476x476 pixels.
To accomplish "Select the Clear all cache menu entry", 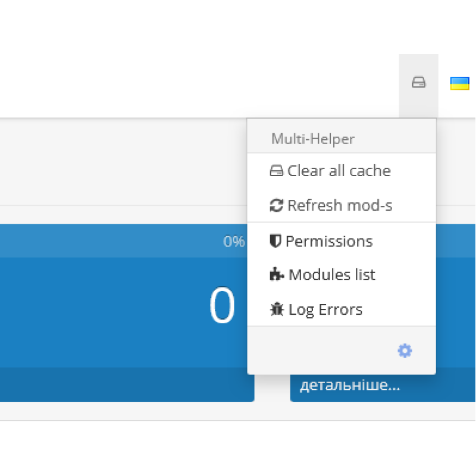I will [x=339, y=170].
